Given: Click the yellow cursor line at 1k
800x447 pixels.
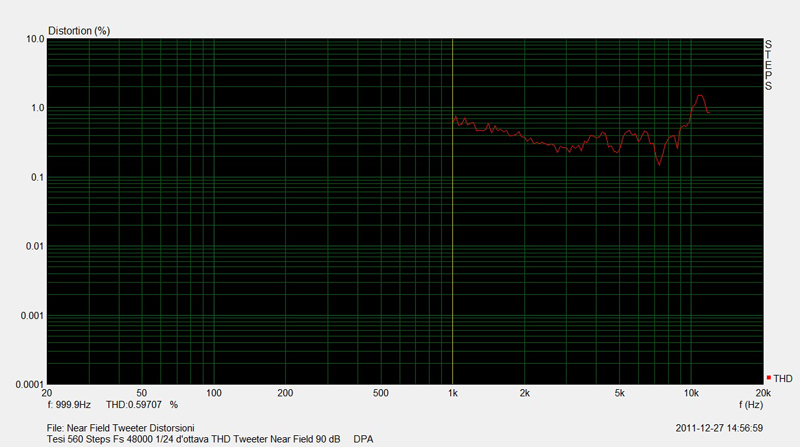Looking at the screenshot, I should [x=453, y=211].
